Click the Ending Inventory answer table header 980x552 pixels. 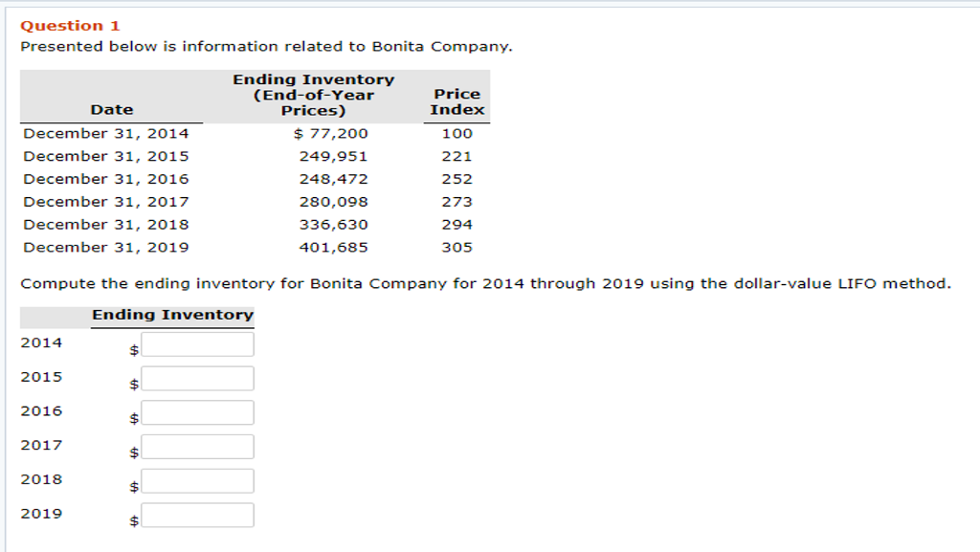(x=169, y=315)
